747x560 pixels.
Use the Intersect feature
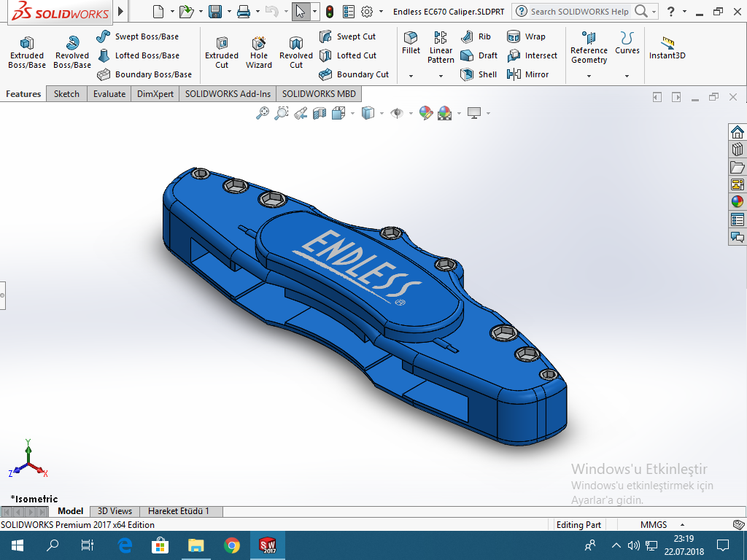[x=532, y=55]
